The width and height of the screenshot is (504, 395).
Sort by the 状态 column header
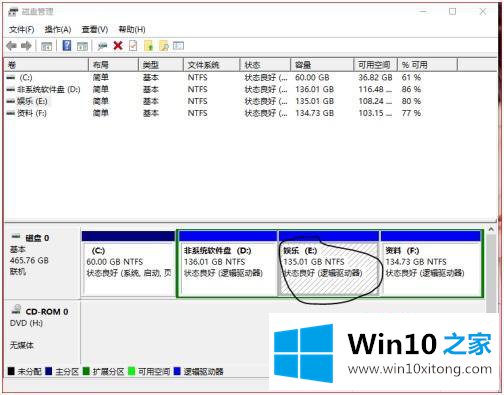tap(265, 65)
